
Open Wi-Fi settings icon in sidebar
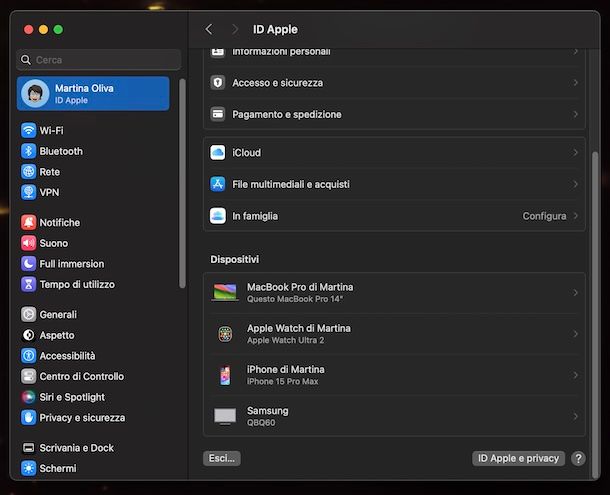pos(28,130)
